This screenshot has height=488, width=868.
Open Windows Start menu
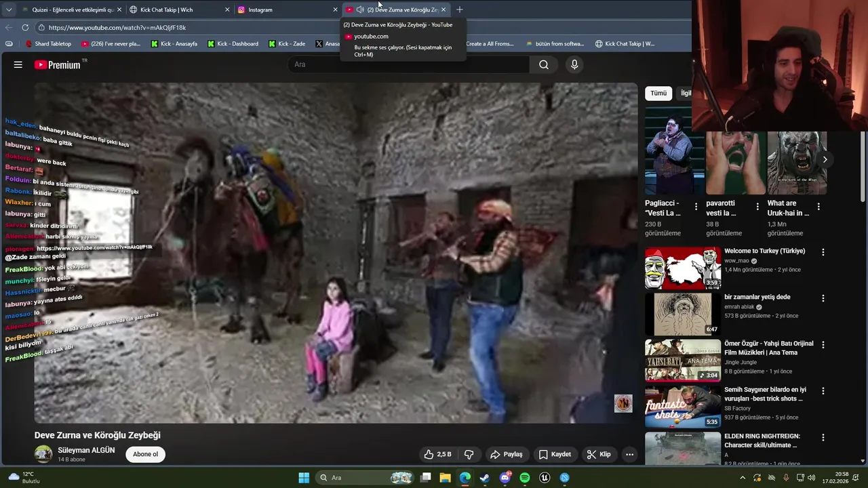tap(304, 478)
